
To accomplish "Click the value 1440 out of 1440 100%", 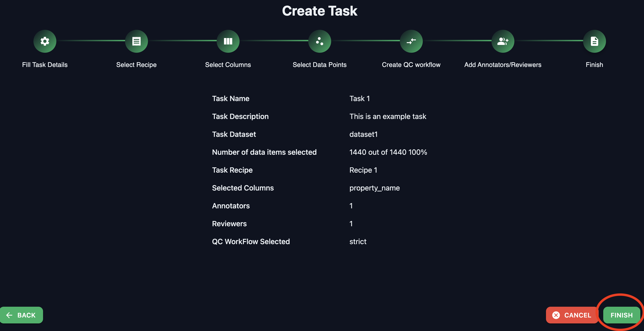I will click(388, 152).
